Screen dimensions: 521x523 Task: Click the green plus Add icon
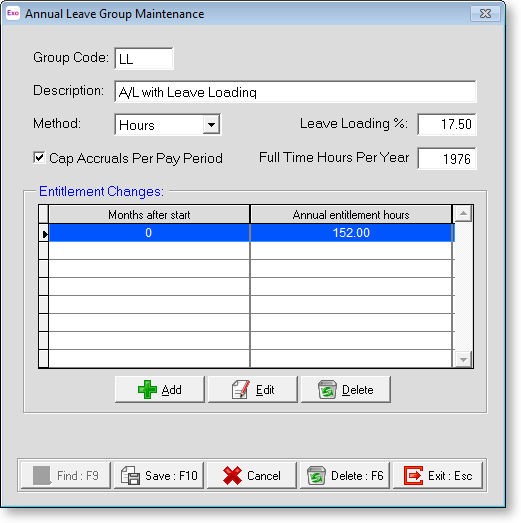point(147,389)
